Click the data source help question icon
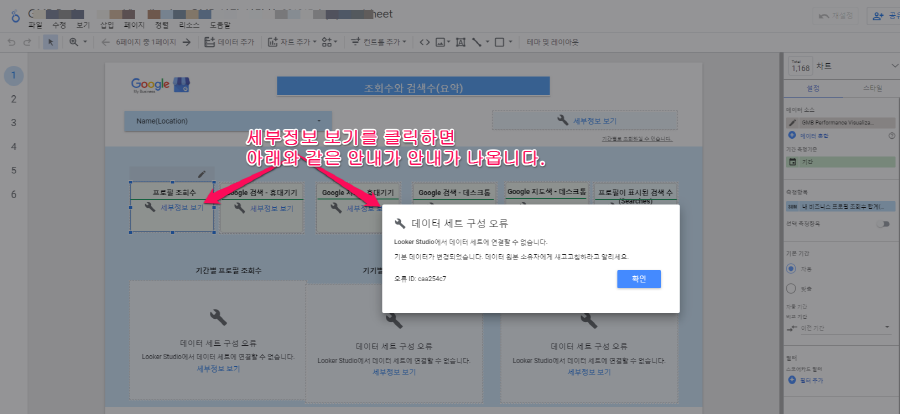The width and height of the screenshot is (900, 414). click(x=891, y=136)
